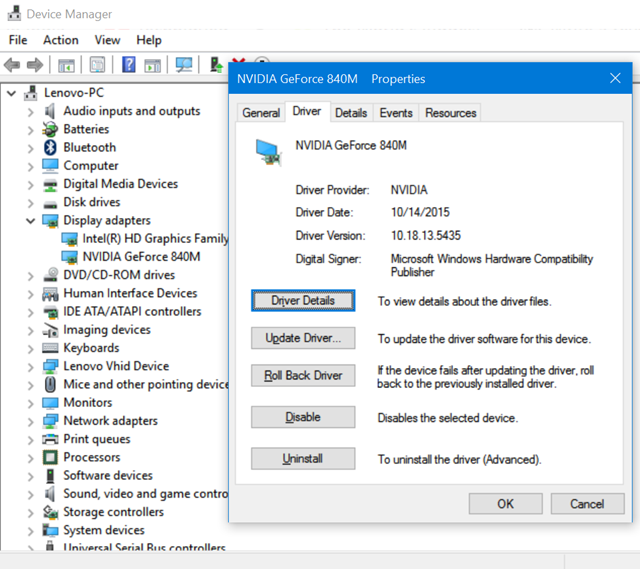The image size is (640, 569).
Task: Click the Batteries category icon
Action: tap(50, 129)
